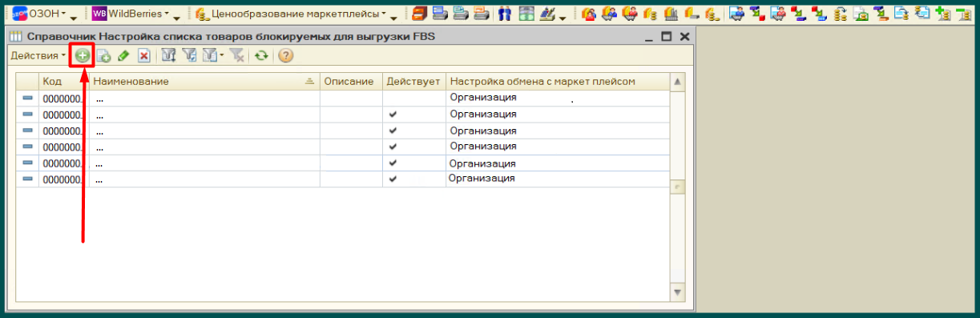Open help with question mark icon

[x=285, y=55]
